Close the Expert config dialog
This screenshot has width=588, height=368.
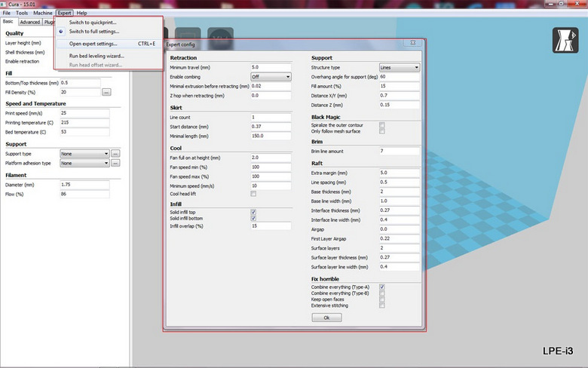click(413, 44)
